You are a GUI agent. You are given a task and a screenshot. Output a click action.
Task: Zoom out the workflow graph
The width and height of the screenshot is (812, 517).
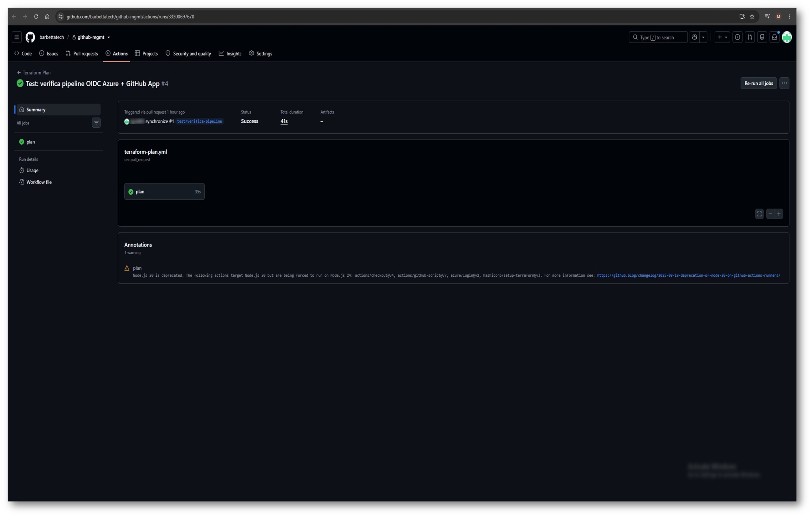(770, 214)
